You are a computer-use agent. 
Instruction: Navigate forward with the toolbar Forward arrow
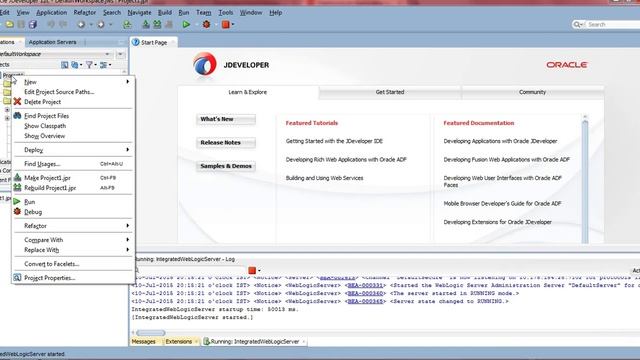tap(101, 24)
